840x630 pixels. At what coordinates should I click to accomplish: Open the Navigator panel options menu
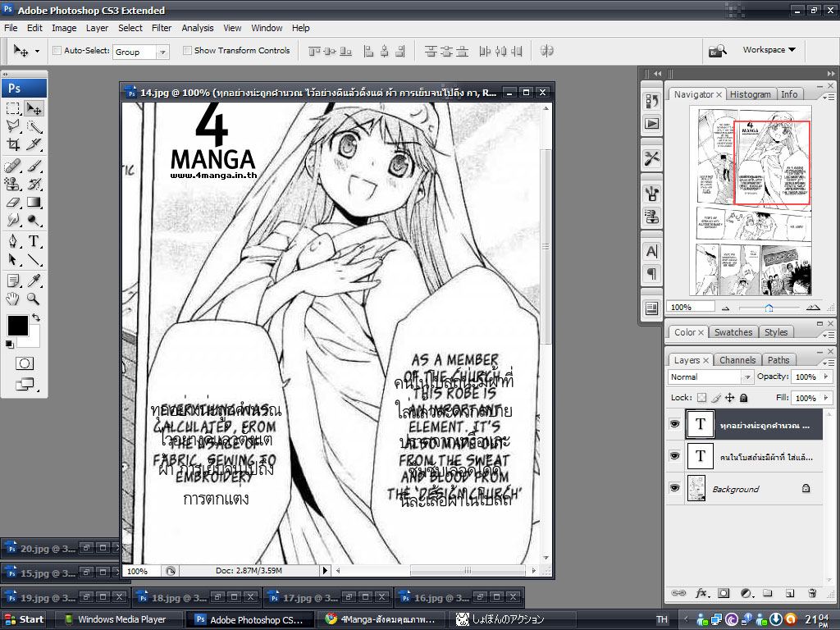click(x=829, y=97)
